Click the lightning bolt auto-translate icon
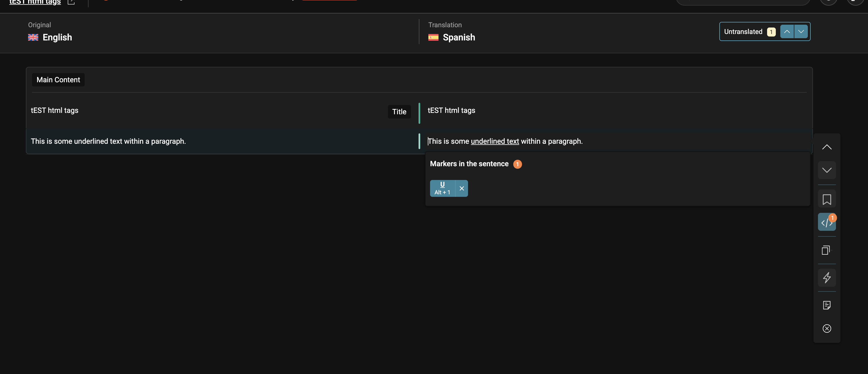This screenshot has height=374, width=868. pyautogui.click(x=827, y=278)
